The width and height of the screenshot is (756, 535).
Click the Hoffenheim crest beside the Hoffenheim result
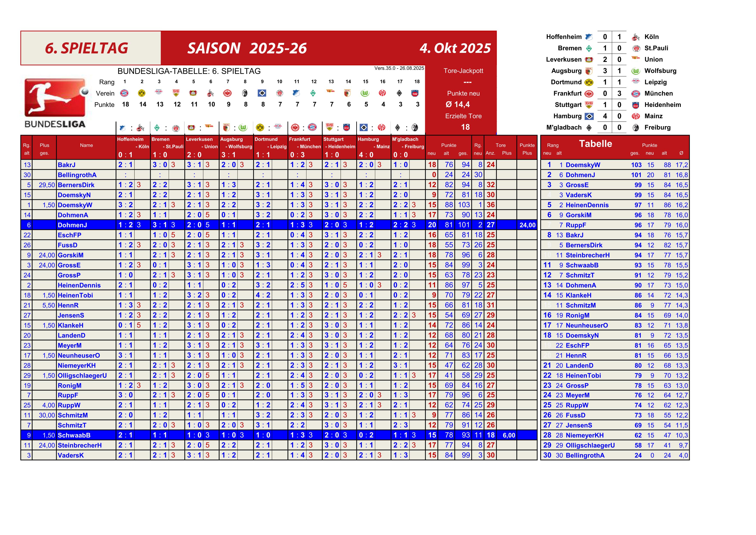coord(589,37)
